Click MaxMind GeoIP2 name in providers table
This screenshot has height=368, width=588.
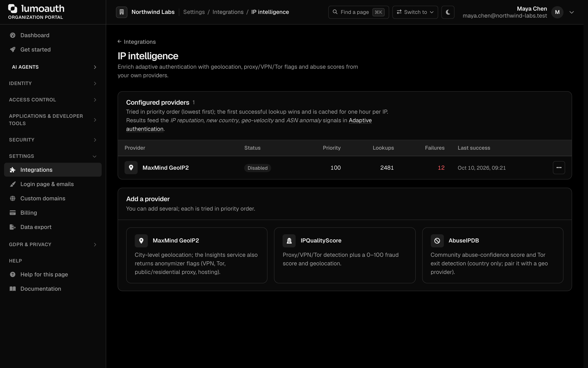point(165,168)
